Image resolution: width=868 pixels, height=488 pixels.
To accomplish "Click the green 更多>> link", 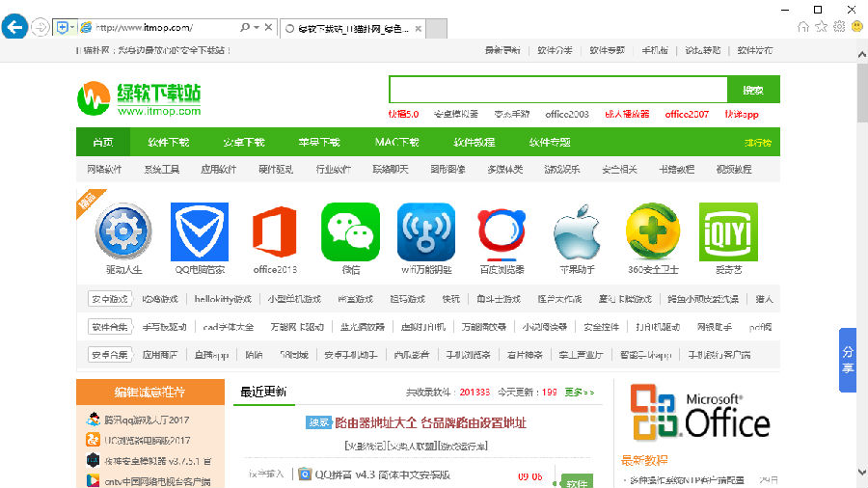I will click(x=580, y=392).
